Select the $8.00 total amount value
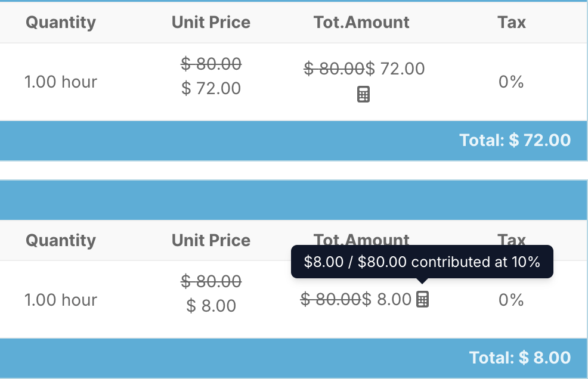This screenshot has height=379, width=588. click(x=387, y=299)
